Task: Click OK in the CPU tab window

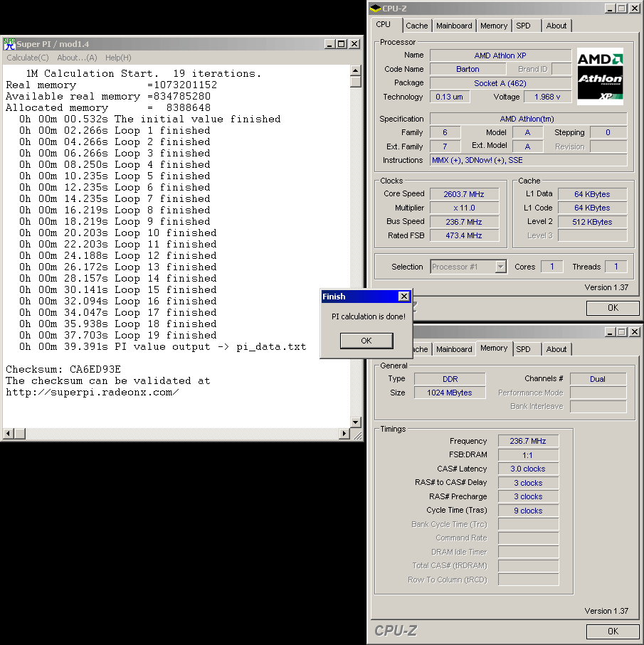Action: point(612,308)
